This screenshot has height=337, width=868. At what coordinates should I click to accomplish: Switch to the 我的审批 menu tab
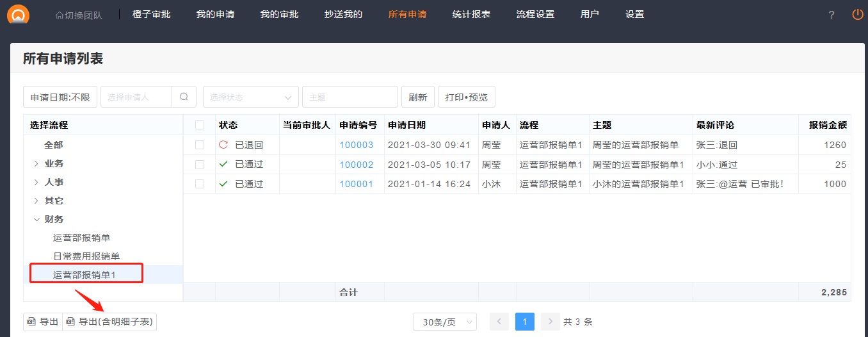pyautogui.click(x=279, y=14)
